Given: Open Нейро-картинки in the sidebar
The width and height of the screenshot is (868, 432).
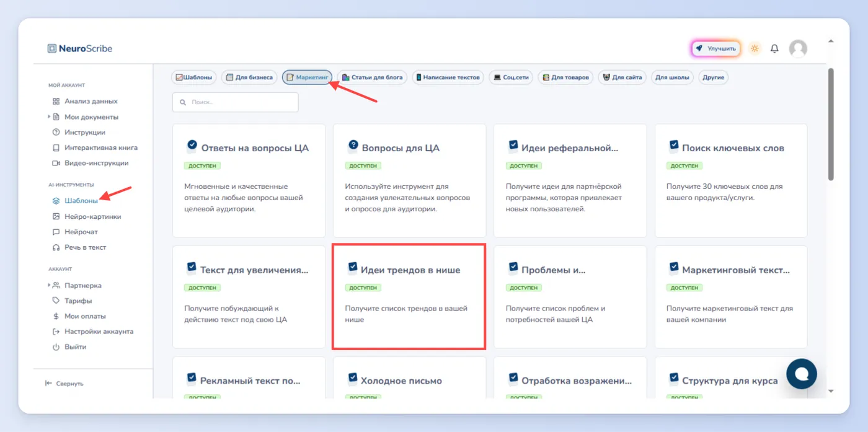Looking at the screenshot, I should click(86, 216).
